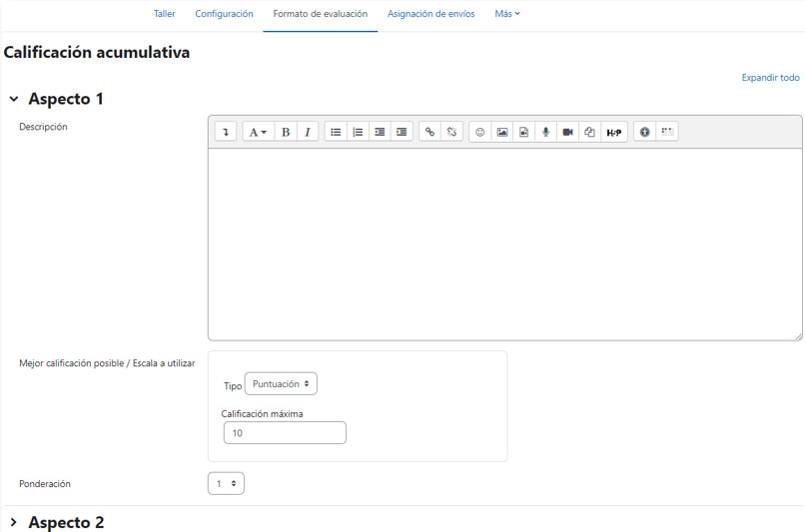This screenshot has height=532, width=805.
Task: Insert an unordered bullet list
Action: click(336, 132)
